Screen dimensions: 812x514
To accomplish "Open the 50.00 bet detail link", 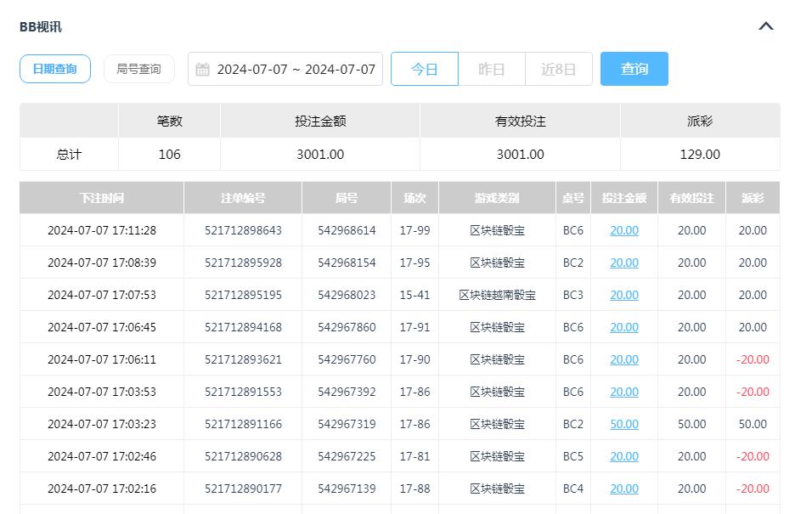I will click(623, 424).
